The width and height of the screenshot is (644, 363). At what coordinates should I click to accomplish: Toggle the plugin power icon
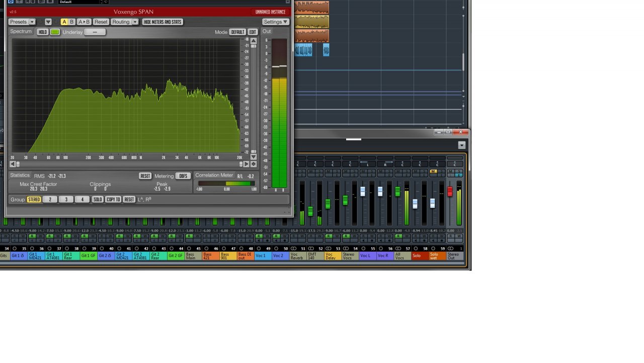pyautogui.click(x=11, y=2)
